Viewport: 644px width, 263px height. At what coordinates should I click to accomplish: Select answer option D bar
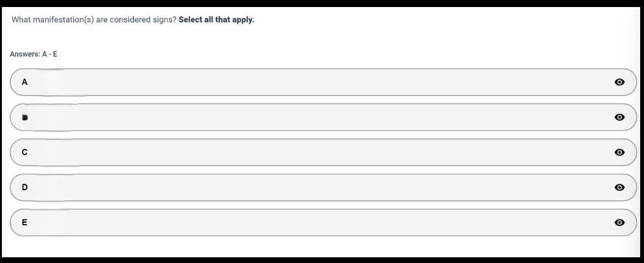coord(319,188)
